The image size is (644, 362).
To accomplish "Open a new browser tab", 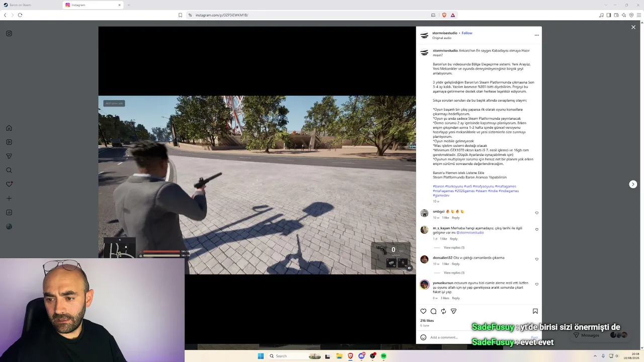I will tap(128, 5).
